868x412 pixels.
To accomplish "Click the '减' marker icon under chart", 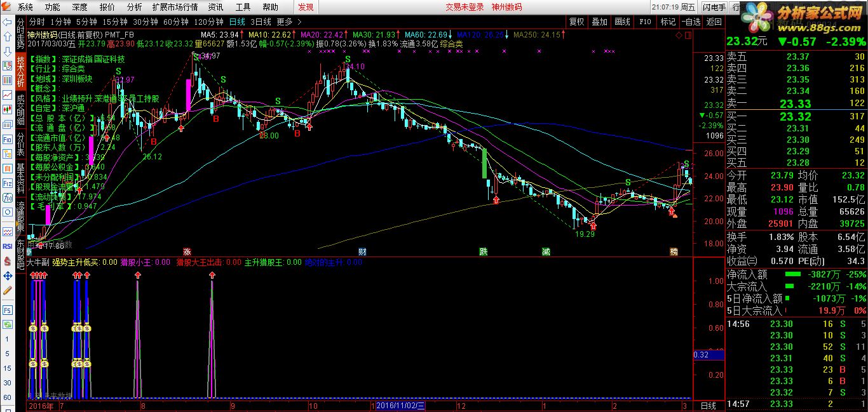I will coord(546,251).
